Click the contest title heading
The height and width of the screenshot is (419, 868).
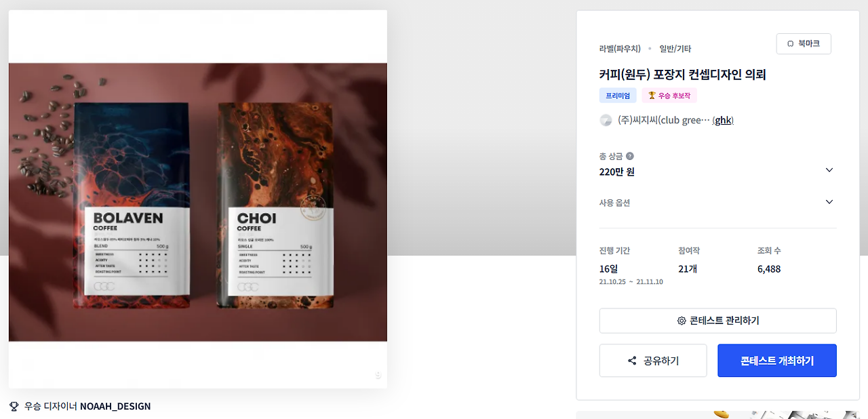tap(682, 75)
